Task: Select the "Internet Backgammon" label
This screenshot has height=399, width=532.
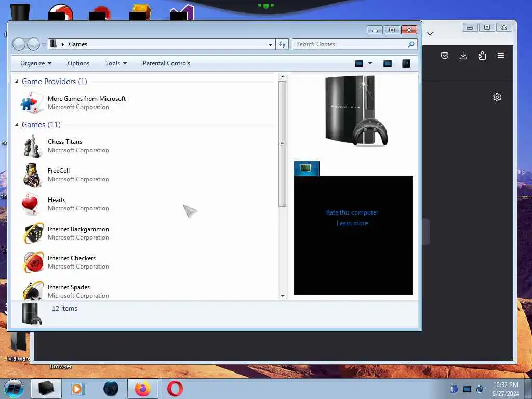Action: coord(78,229)
